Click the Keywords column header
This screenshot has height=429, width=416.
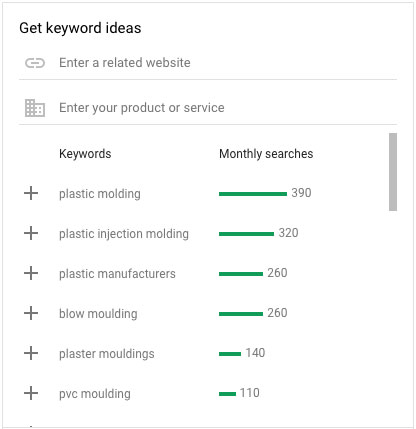(x=85, y=154)
